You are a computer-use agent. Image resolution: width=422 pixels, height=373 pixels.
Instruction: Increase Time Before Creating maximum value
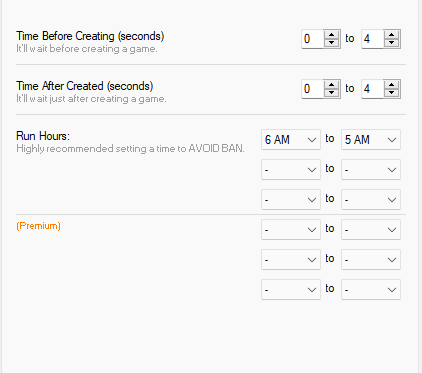[391, 35]
